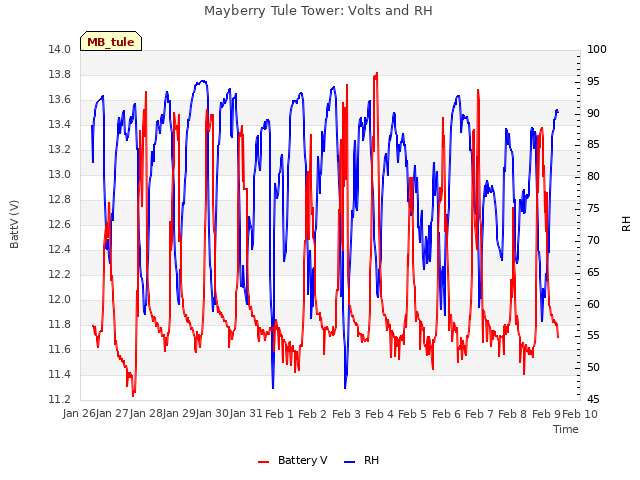Click the 11.8 left axis tick label
The height and width of the screenshot is (480, 640).
pyautogui.click(x=60, y=324)
